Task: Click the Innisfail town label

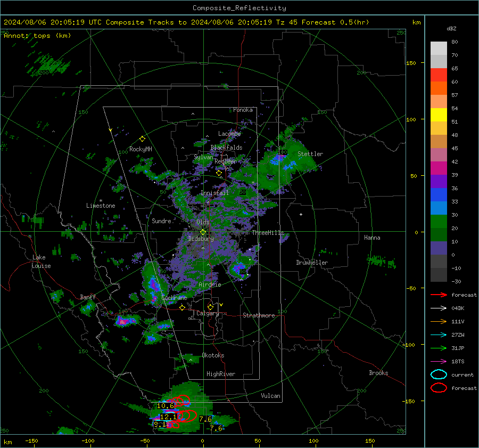Action: pyautogui.click(x=214, y=193)
